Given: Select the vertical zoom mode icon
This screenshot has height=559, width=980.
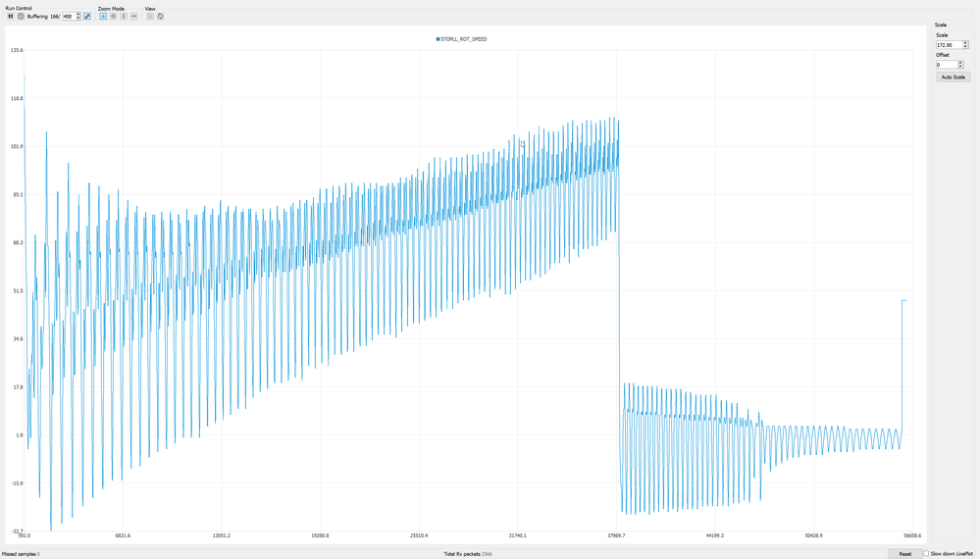Looking at the screenshot, I should tap(124, 17).
